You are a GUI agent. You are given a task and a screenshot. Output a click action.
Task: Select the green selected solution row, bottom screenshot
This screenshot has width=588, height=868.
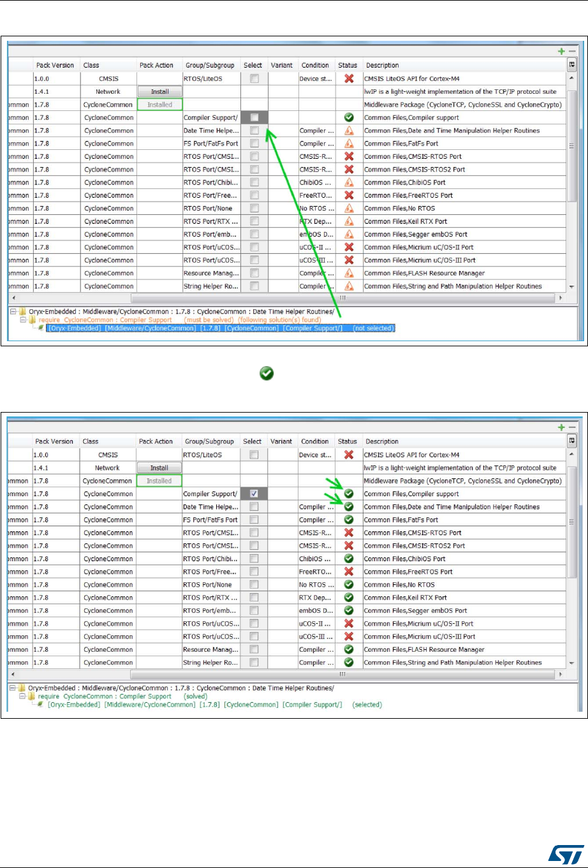pyautogui.click(x=214, y=705)
